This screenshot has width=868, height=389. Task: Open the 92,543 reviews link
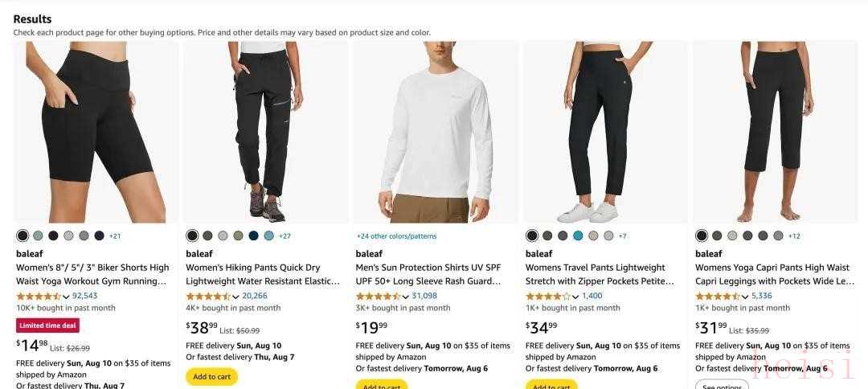(85, 296)
